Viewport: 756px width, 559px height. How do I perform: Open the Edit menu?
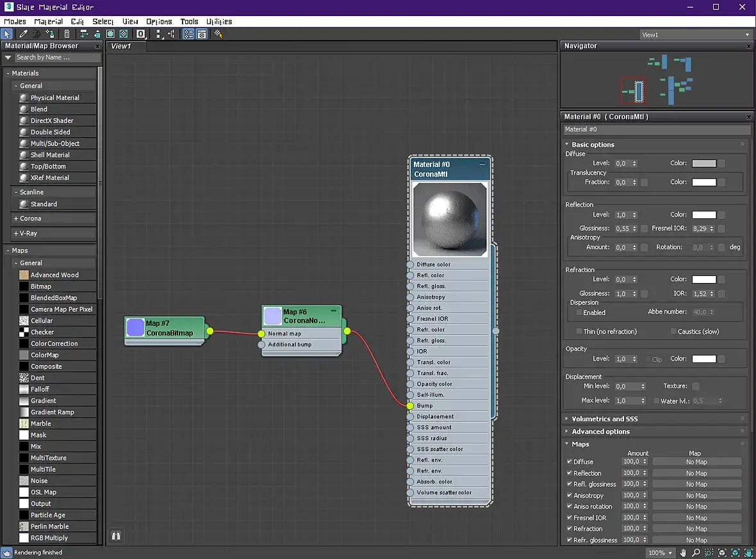[x=77, y=21]
